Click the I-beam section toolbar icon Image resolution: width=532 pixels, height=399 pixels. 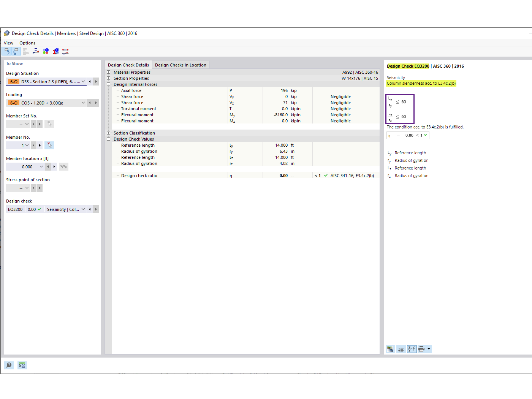click(x=36, y=51)
